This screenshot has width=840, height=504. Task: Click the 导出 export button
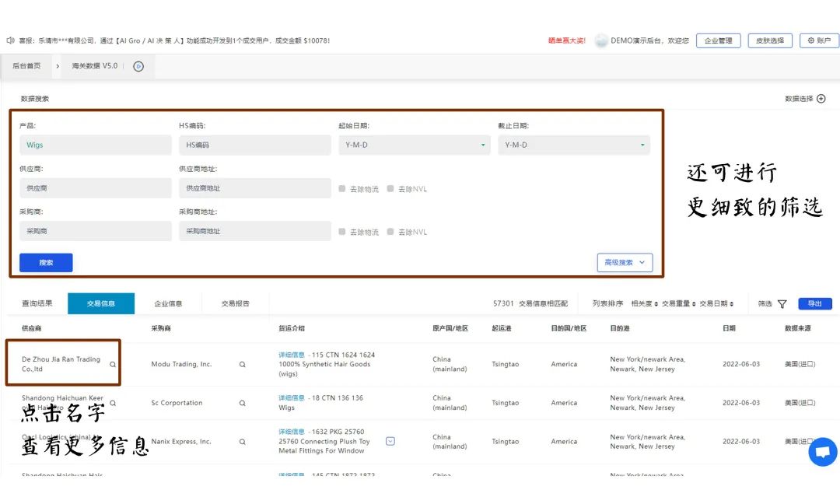[x=814, y=304]
